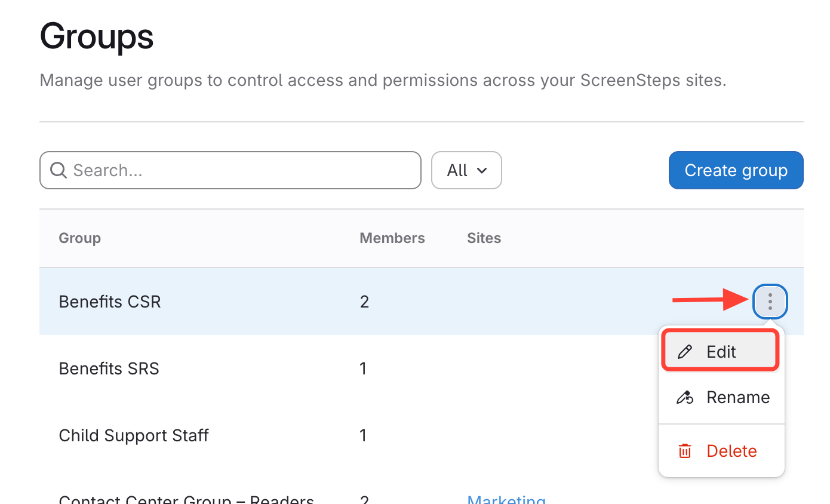830x504 pixels.
Task: Click the three-dot menu for Benefits CSR
Action: (x=770, y=302)
